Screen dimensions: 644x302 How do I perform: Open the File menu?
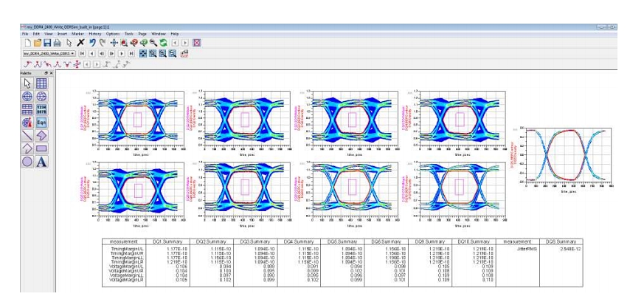pos(25,34)
